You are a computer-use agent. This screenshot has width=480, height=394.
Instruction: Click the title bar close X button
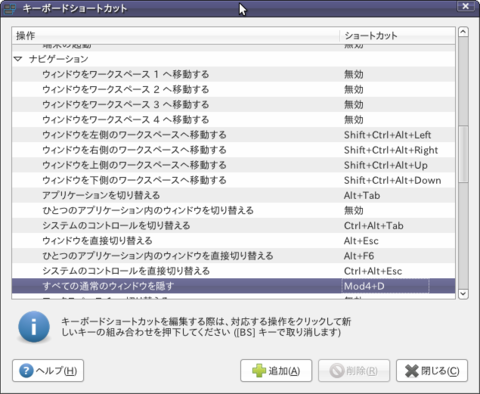pos(466,6)
